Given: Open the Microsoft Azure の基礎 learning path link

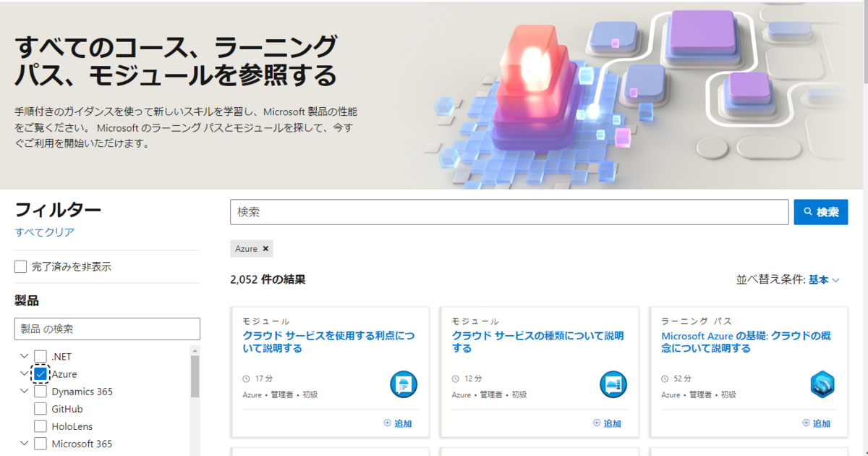Looking at the screenshot, I should tap(746, 342).
